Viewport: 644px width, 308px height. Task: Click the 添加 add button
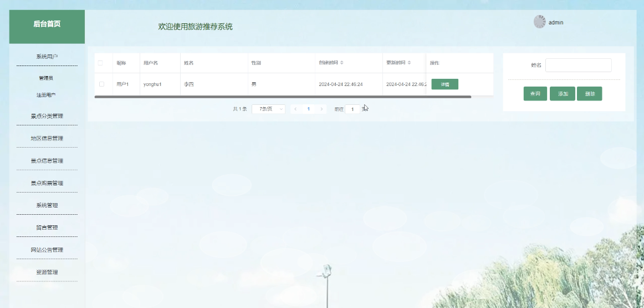(x=563, y=94)
